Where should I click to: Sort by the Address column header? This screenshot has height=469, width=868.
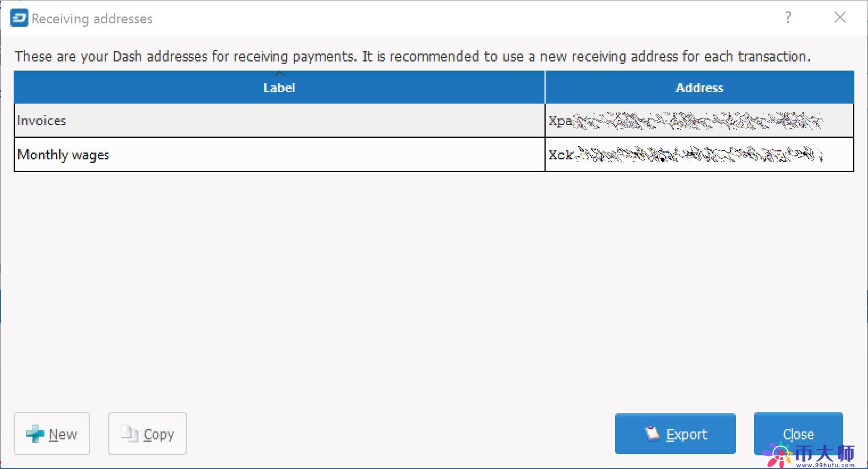pyautogui.click(x=699, y=88)
